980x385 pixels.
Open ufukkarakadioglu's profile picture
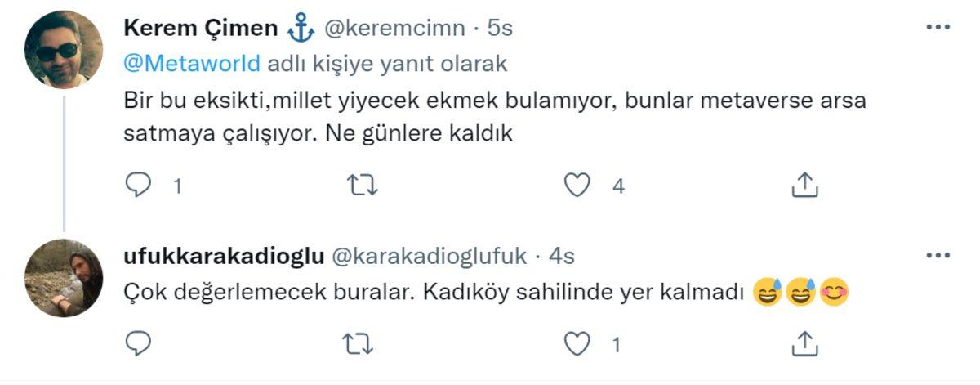coord(64,278)
